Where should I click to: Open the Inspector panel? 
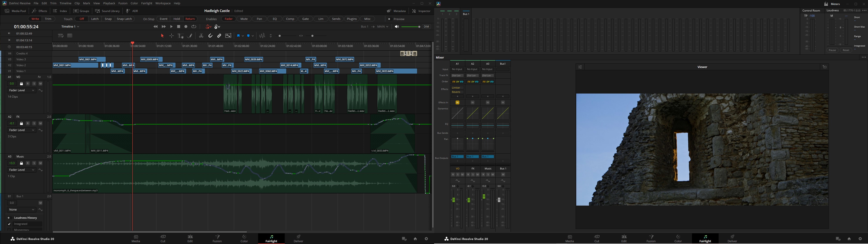[421, 11]
